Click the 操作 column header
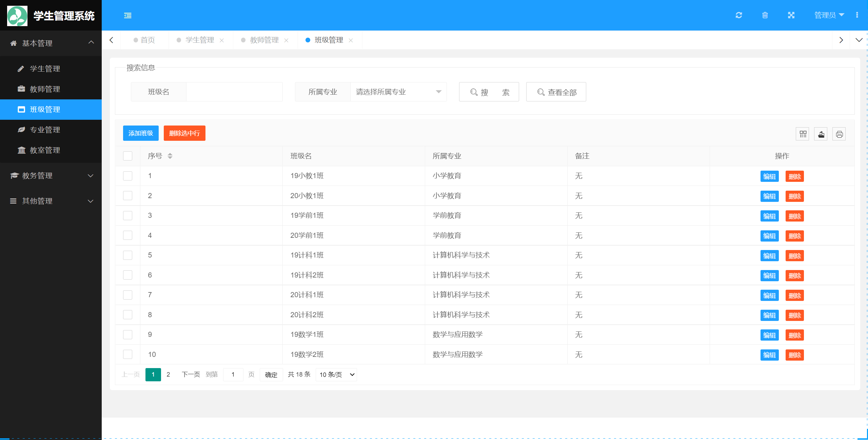Screen dimensions: 868x440 pos(782,156)
